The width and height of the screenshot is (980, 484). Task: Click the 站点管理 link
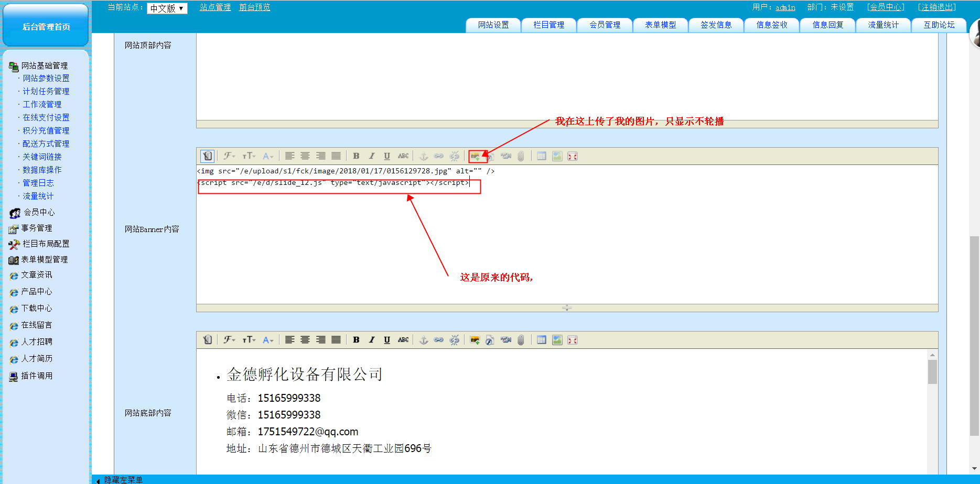[215, 7]
